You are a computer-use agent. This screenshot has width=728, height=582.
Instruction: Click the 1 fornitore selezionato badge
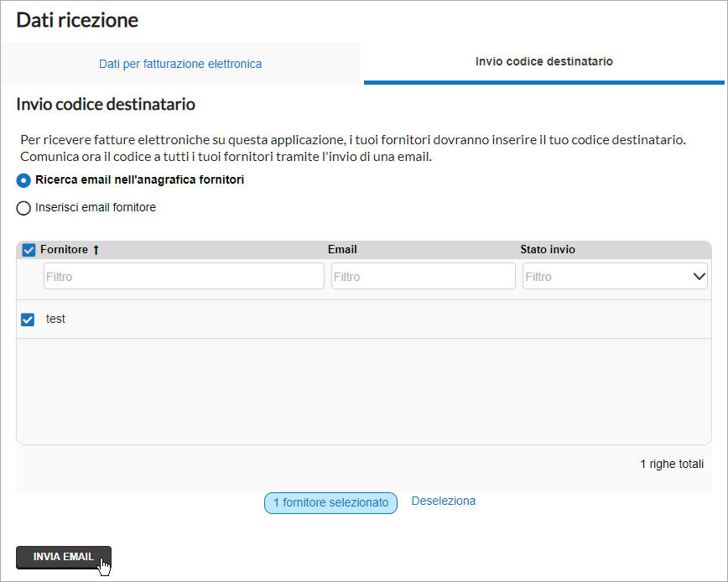pyautogui.click(x=330, y=502)
